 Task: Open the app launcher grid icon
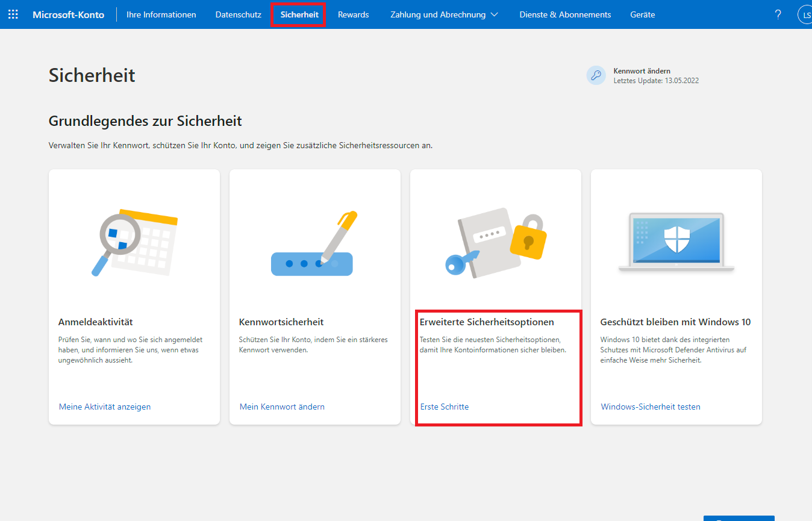point(13,14)
